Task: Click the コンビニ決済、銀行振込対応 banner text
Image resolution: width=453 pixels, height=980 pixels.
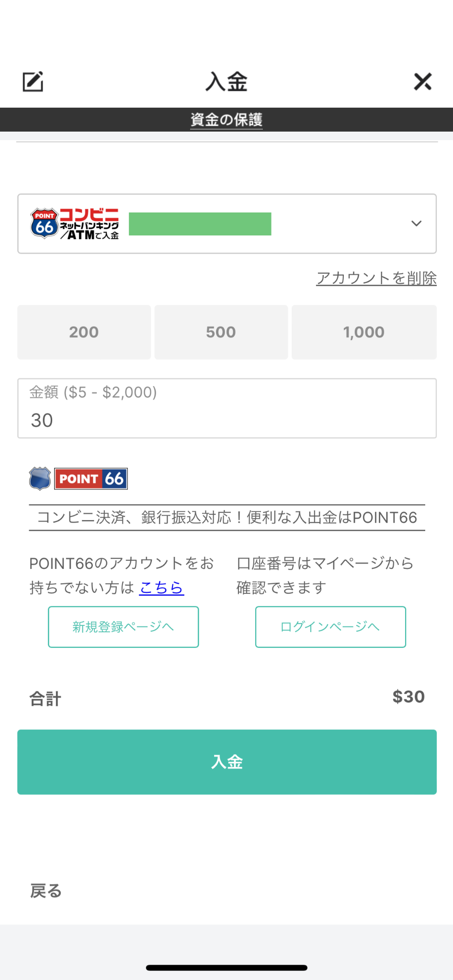Action: 227,517
